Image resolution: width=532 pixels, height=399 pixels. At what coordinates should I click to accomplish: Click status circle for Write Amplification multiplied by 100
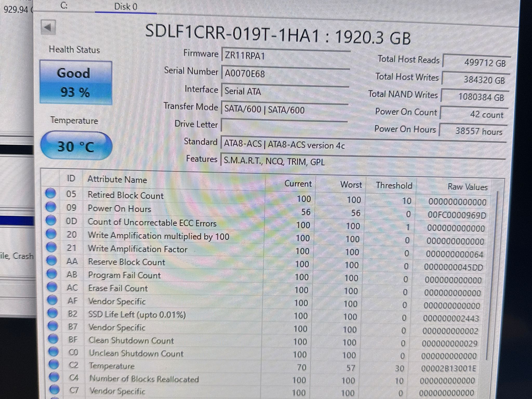click(51, 234)
